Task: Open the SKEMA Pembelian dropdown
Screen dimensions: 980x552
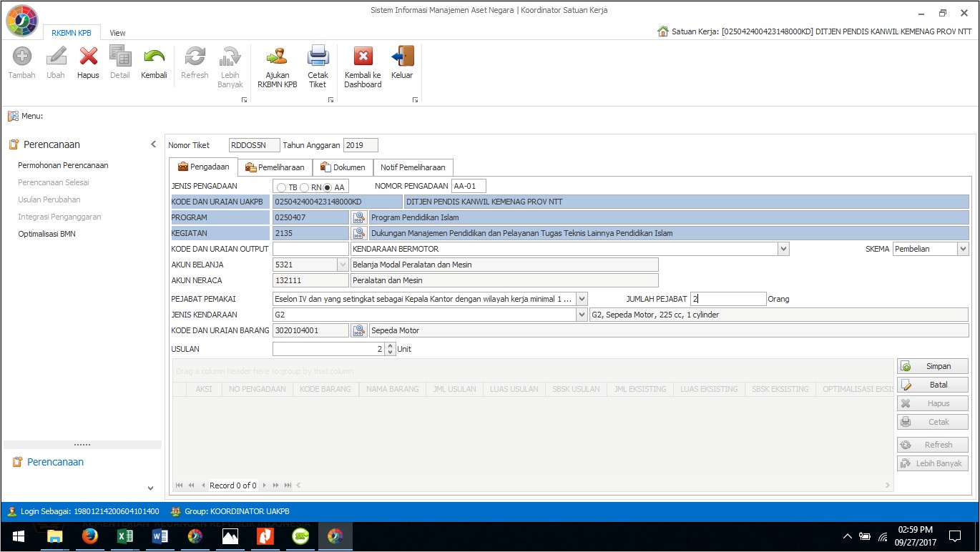Action: pos(963,249)
